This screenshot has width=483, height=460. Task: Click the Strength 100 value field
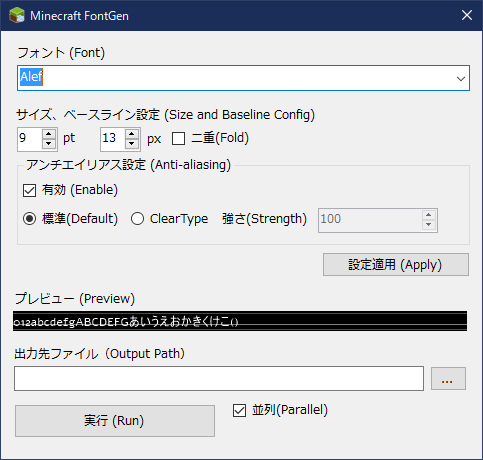tap(370, 220)
